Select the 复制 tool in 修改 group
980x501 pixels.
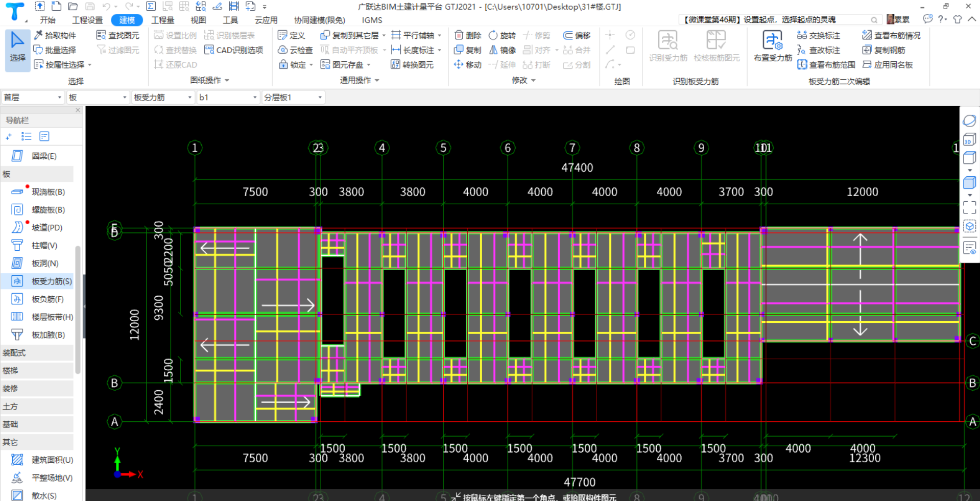[x=468, y=50]
